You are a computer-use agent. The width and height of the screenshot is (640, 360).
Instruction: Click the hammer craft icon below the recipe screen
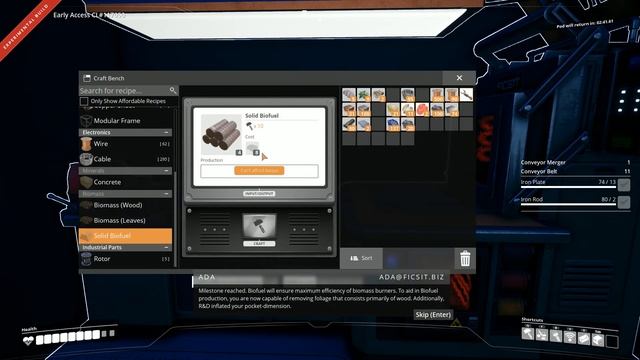pyautogui.click(x=259, y=225)
